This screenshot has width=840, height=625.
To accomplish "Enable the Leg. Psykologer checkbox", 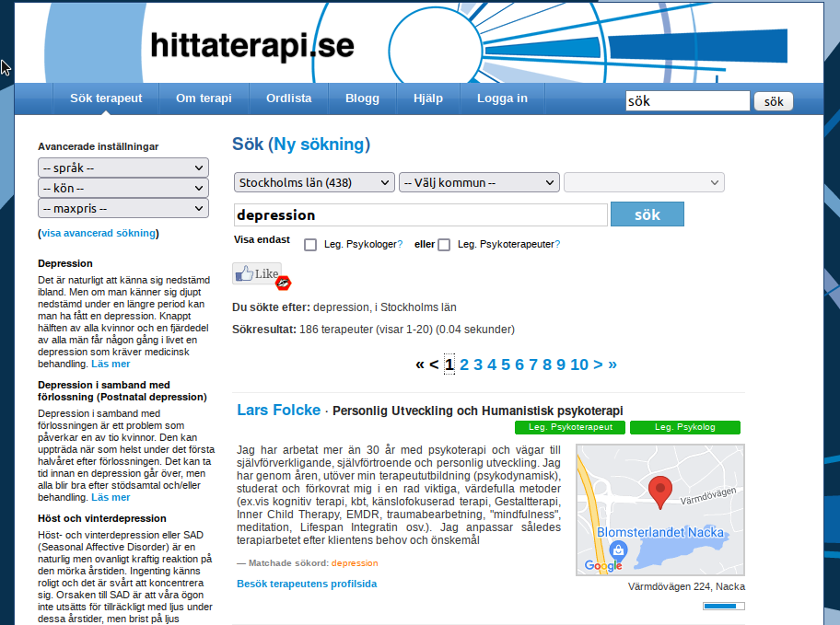I will [x=310, y=245].
